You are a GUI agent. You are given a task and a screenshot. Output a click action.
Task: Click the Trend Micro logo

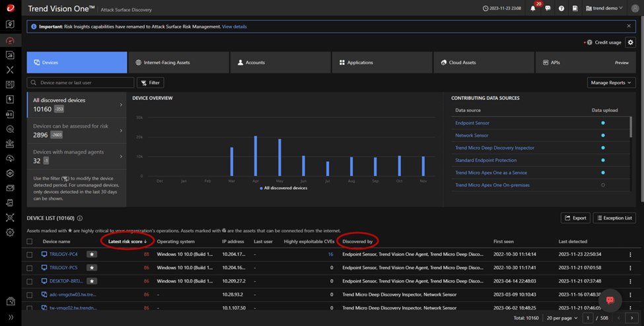point(11,8)
